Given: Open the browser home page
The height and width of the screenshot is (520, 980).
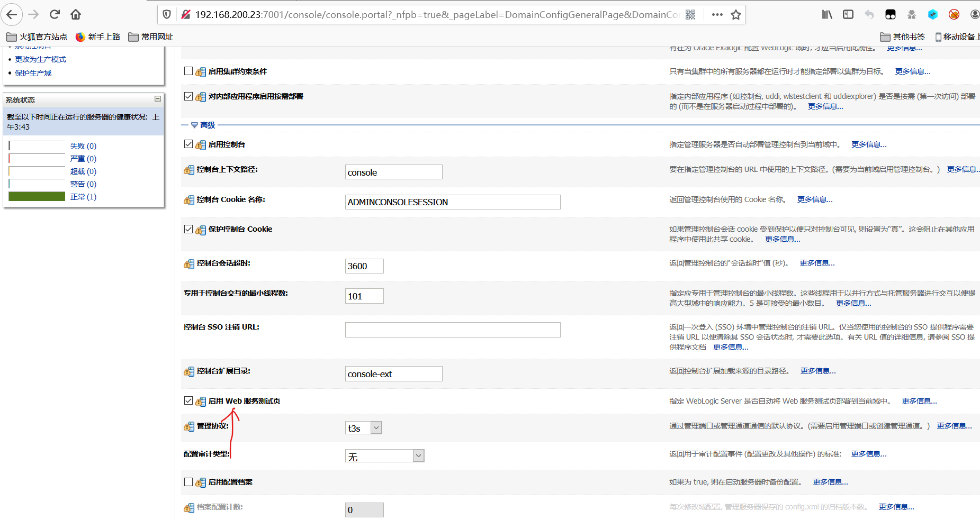Looking at the screenshot, I should (76, 14).
